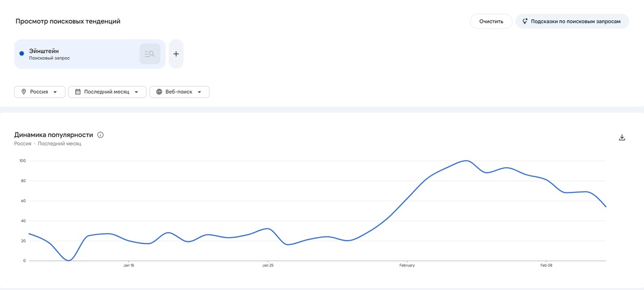Viewport: 644px width, 290px height.
Task: Open Подсказки по поисковым запросам
Action: [572, 21]
